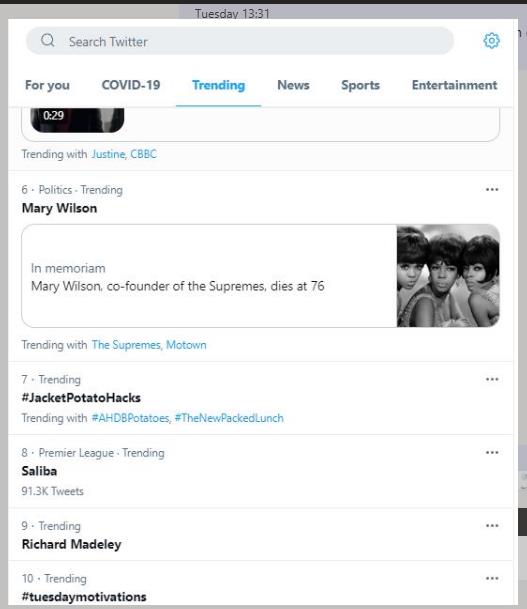The height and width of the screenshot is (609, 527).
Task: Open the Sports tab
Action: click(360, 85)
